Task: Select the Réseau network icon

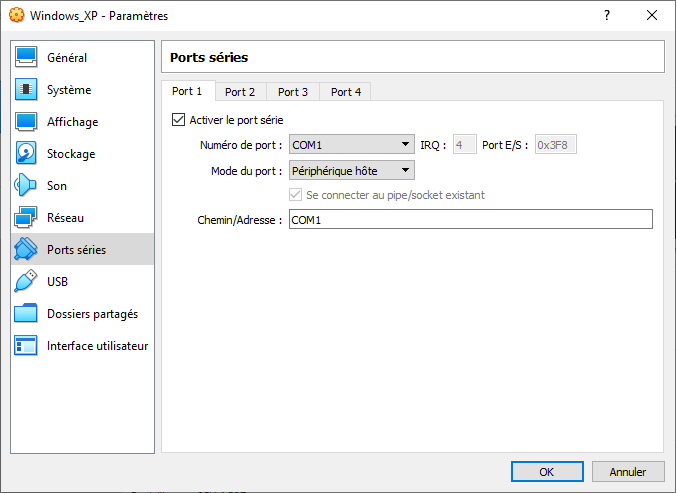Action: pos(27,218)
